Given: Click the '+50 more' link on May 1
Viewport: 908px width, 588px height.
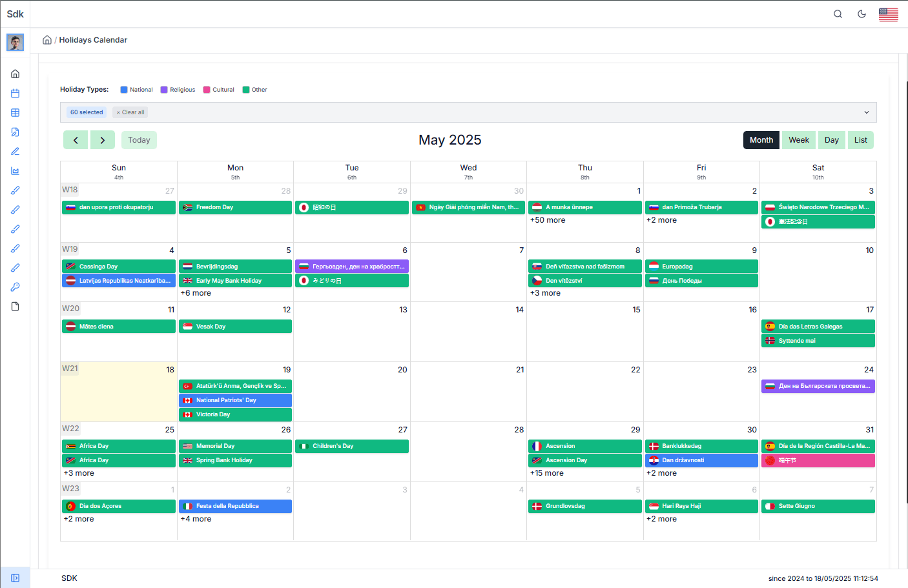Looking at the screenshot, I should 548,220.
